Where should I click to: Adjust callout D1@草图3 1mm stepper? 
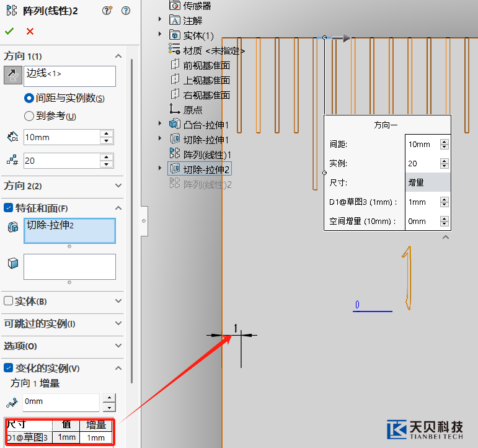[x=444, y=202]
